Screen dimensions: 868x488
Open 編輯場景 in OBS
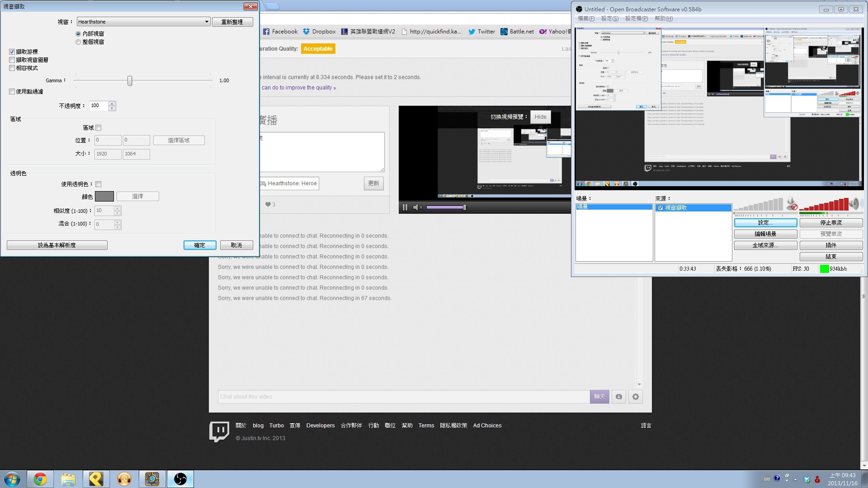pos(765,234)
